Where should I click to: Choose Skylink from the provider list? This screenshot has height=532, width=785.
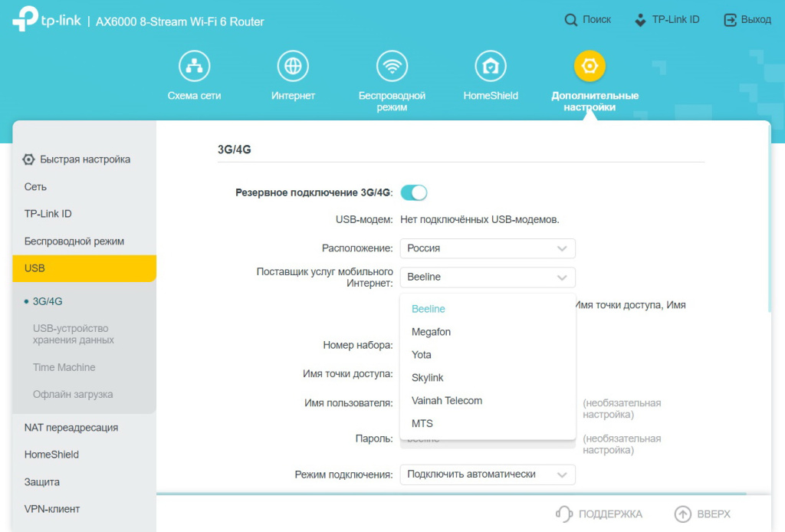[x=488, y=378]
